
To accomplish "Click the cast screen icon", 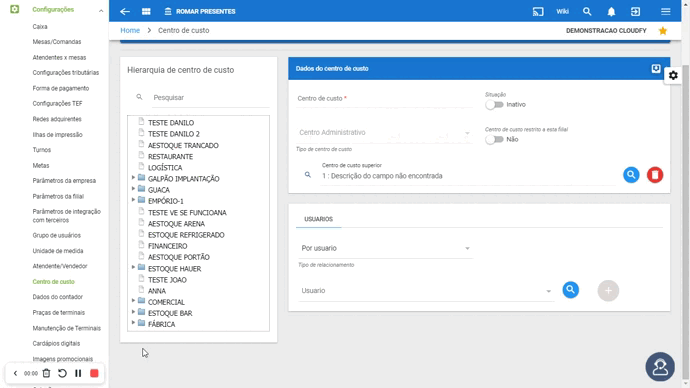I will coord(538,11).
